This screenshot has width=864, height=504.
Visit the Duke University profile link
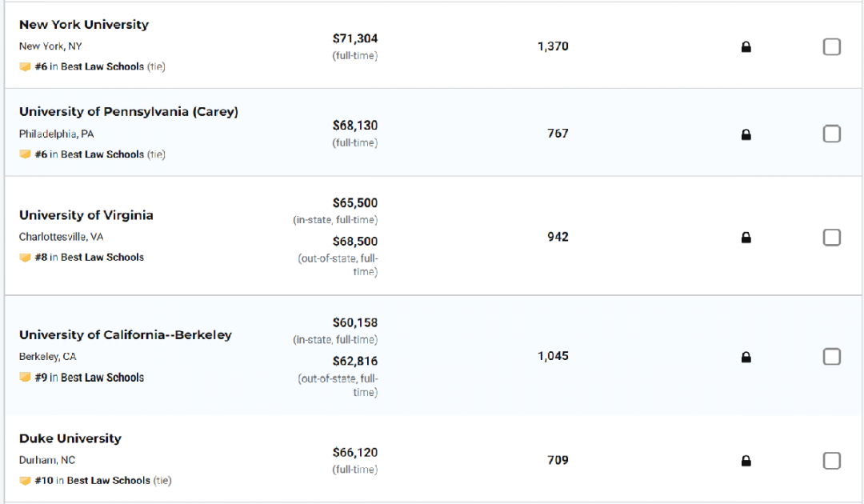[x=70, y=438]
